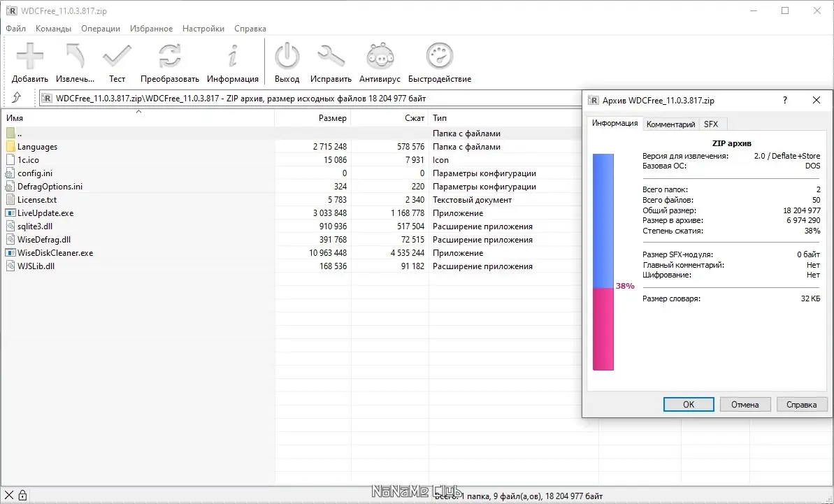Select the WiseDiskCleaner.exe file
834x504 pixels.
tap(54, 252)
